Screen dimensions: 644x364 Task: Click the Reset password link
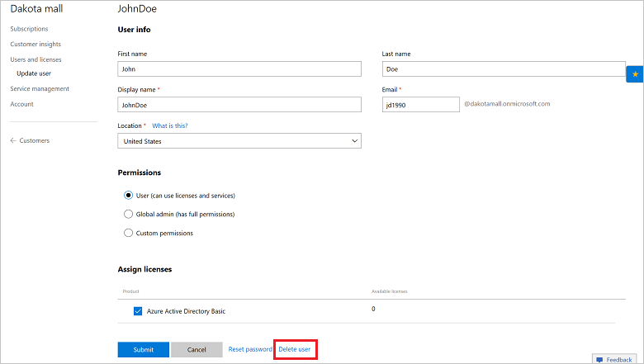point(250,349)
